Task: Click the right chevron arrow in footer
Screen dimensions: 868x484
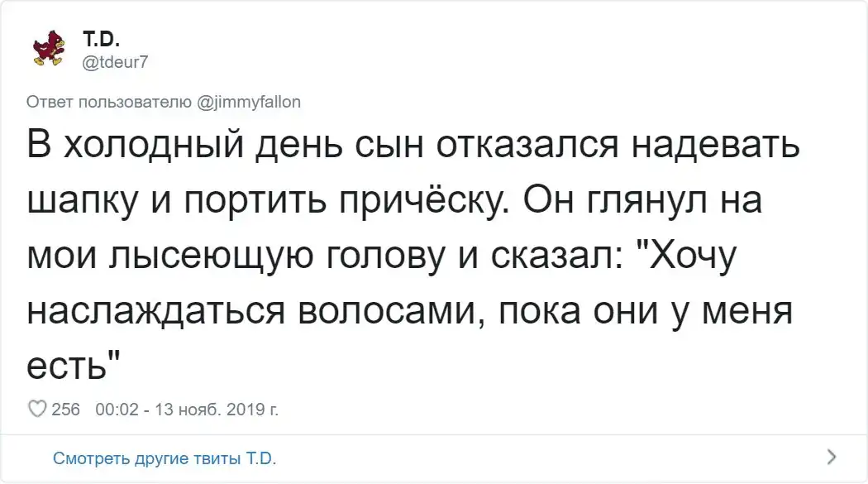Action: 832,456
